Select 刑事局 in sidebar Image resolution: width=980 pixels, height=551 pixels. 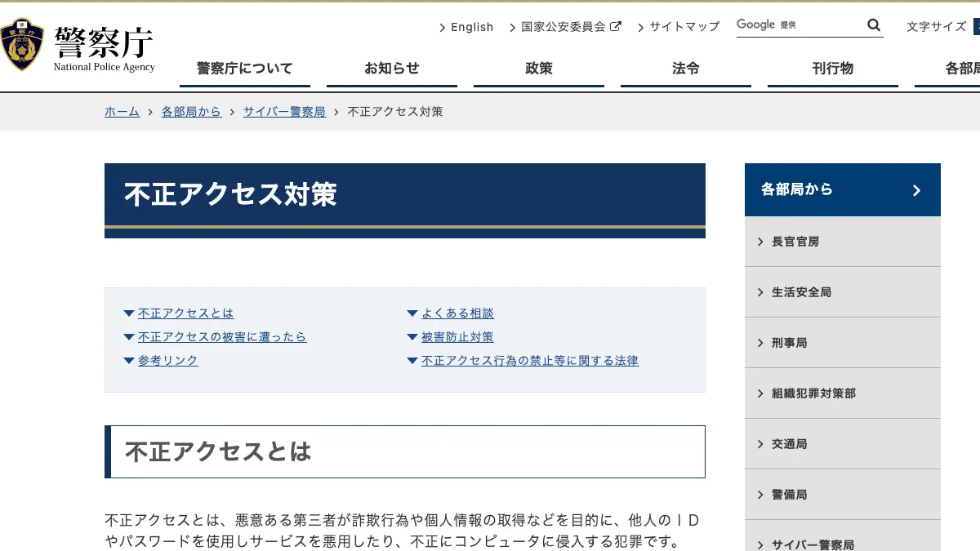(x=843, y=343)
